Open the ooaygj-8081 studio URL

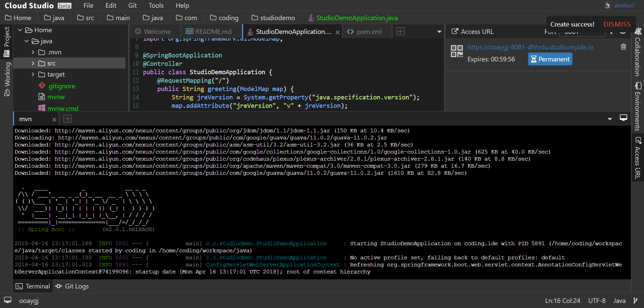(530, 47)
